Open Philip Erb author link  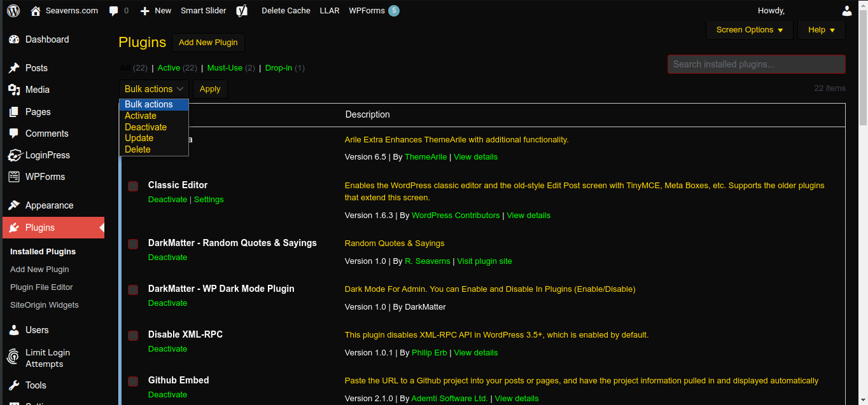(429, 353)
